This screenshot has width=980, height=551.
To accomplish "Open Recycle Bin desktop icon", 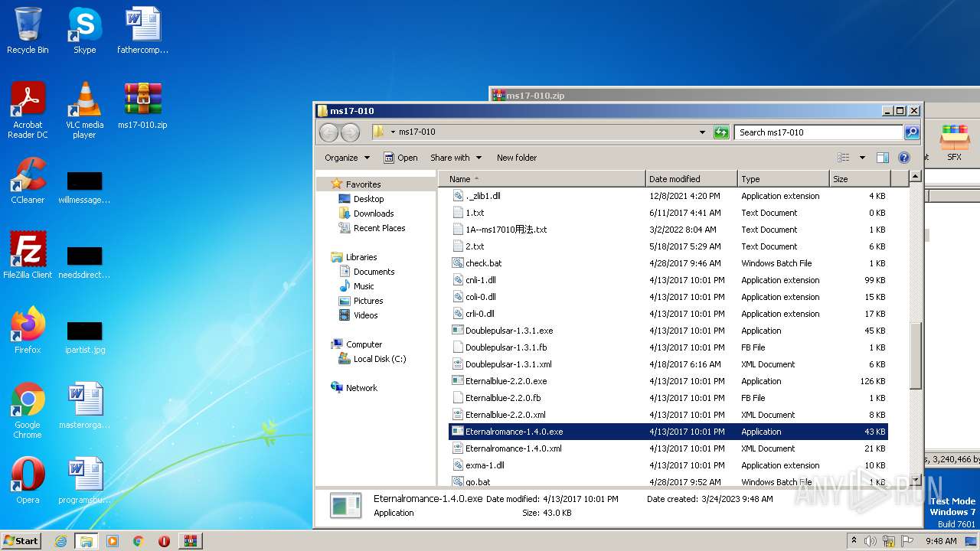I will point(28,31).
